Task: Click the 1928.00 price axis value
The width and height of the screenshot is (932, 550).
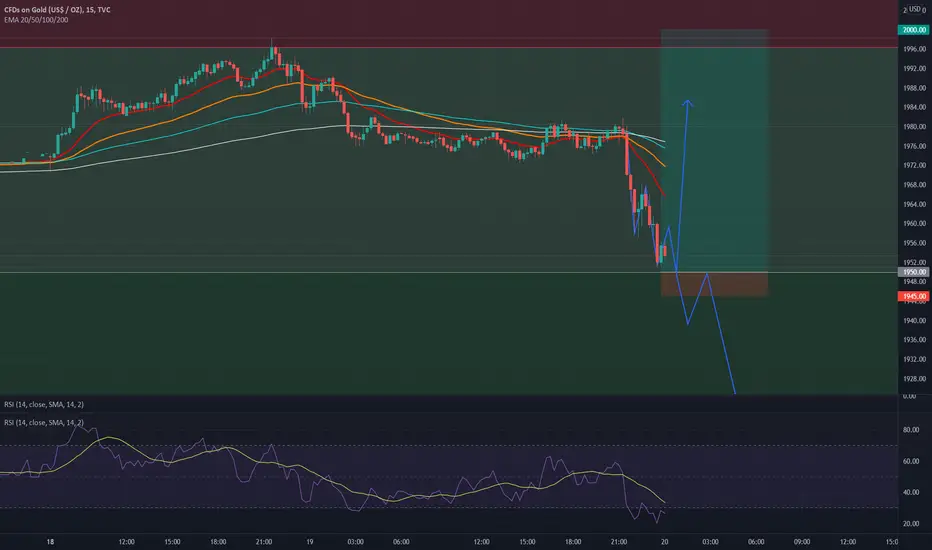Action: (915, 379)
